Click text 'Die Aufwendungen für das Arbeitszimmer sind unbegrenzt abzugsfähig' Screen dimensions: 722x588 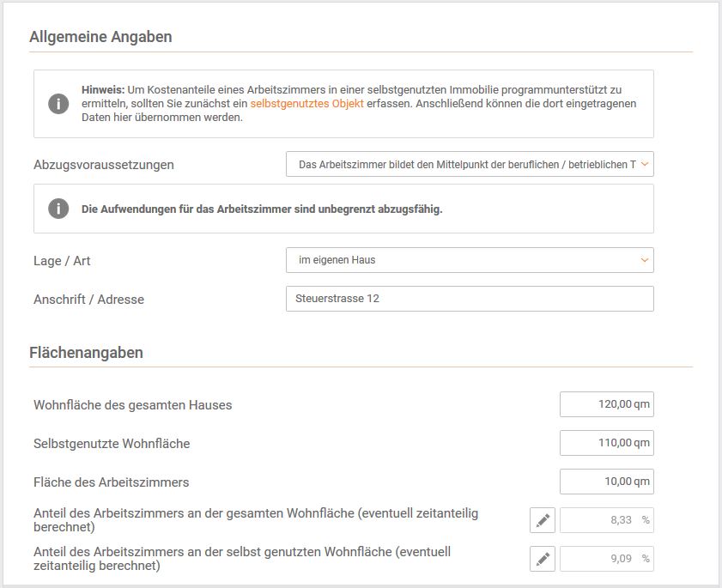coord(262,209)
